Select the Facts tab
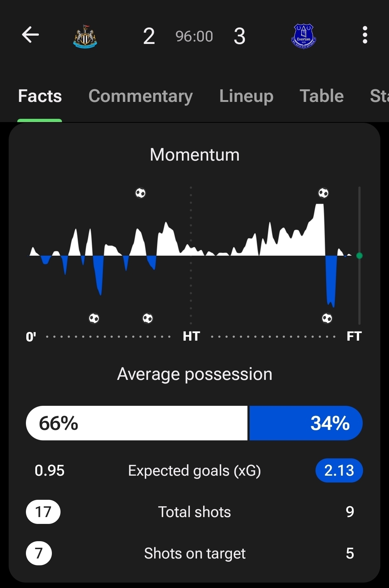The height and width of the screenshot is (588, 389). point(40,96)
